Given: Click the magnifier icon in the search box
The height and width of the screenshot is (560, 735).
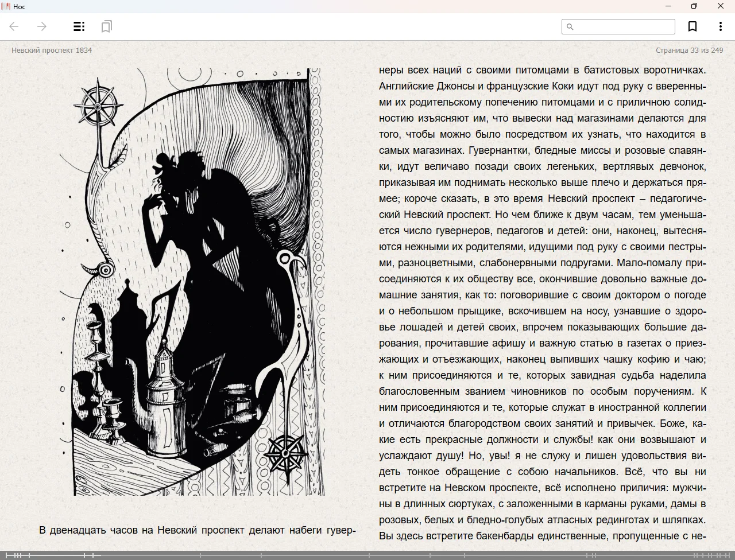Looking at the screenshot, I should coord(570,26).
